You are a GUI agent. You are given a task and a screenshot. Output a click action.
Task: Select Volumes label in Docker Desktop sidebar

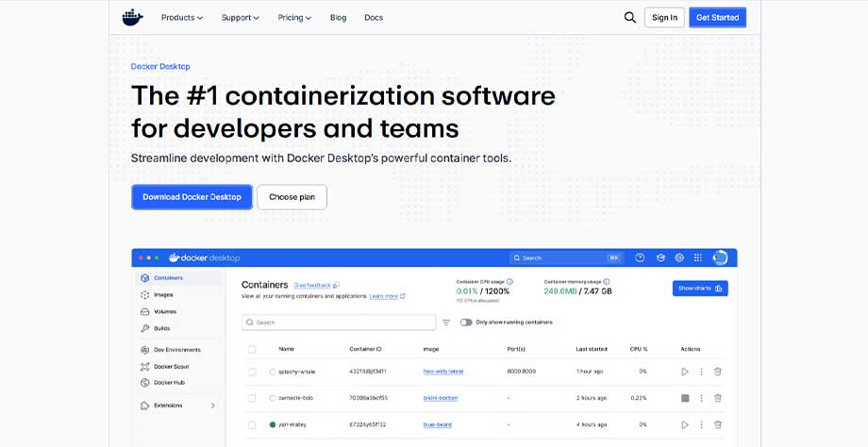165,311
